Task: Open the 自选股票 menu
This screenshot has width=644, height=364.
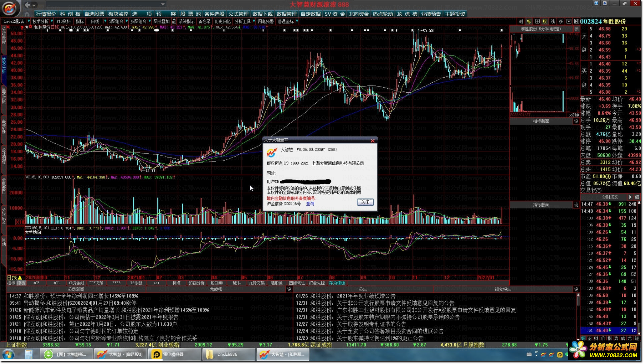Action: [x=94, y=14]
